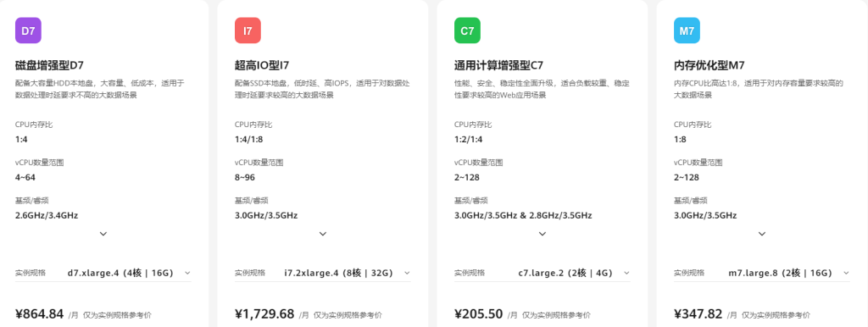Click the red I7 badge icon

coord(248,30)
